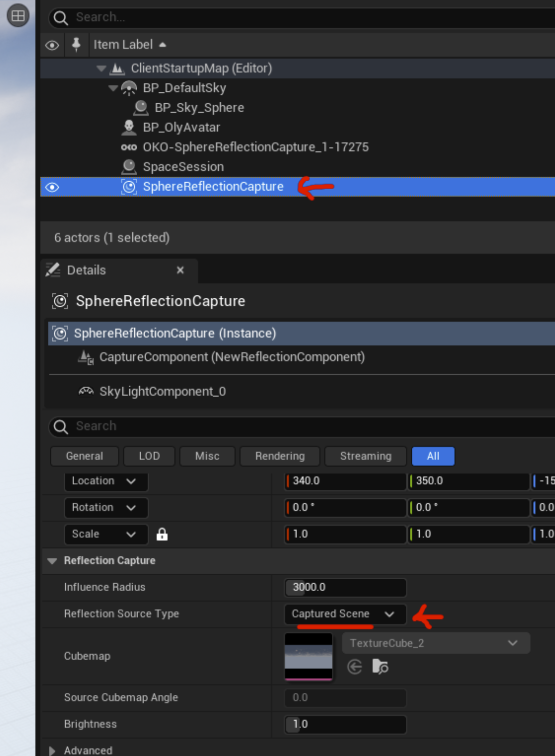Click the Cubemap texture thumbnail
This screenshot has width=555, height=756.
pos(309,656)
